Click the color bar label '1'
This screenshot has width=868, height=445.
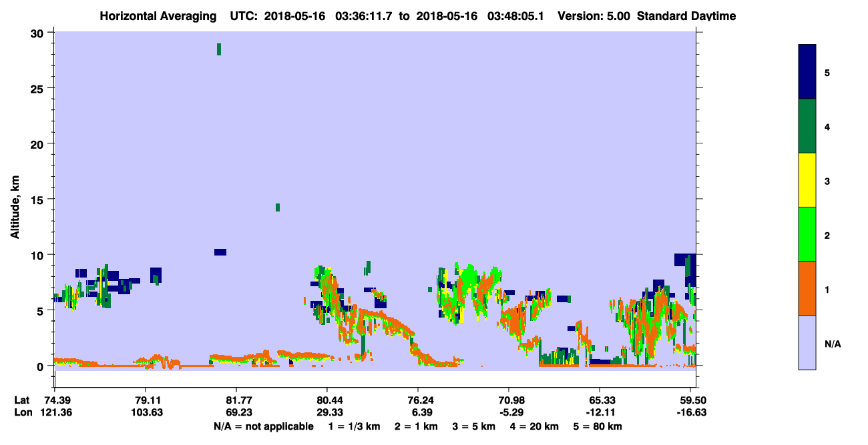(827, 288)
